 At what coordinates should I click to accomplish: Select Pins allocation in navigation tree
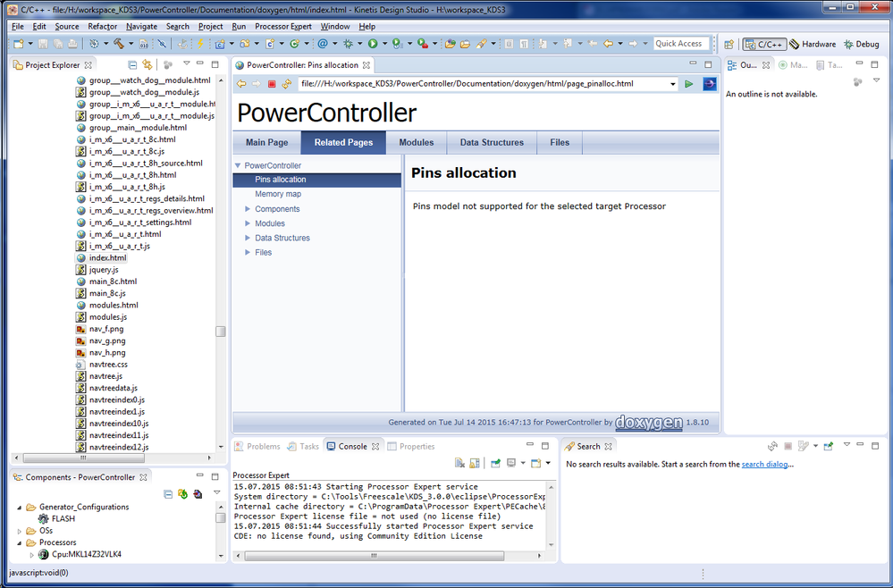[x=280, y=180]
